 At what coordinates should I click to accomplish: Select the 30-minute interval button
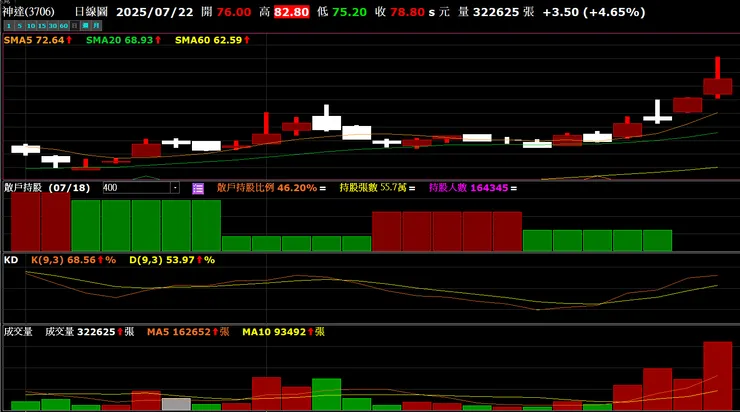coord(53,25)
